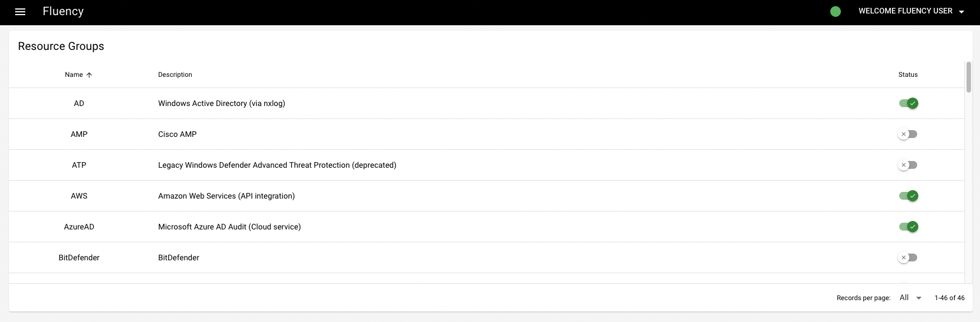
Task: Click the caret beside the username
Action: (961, 12)
